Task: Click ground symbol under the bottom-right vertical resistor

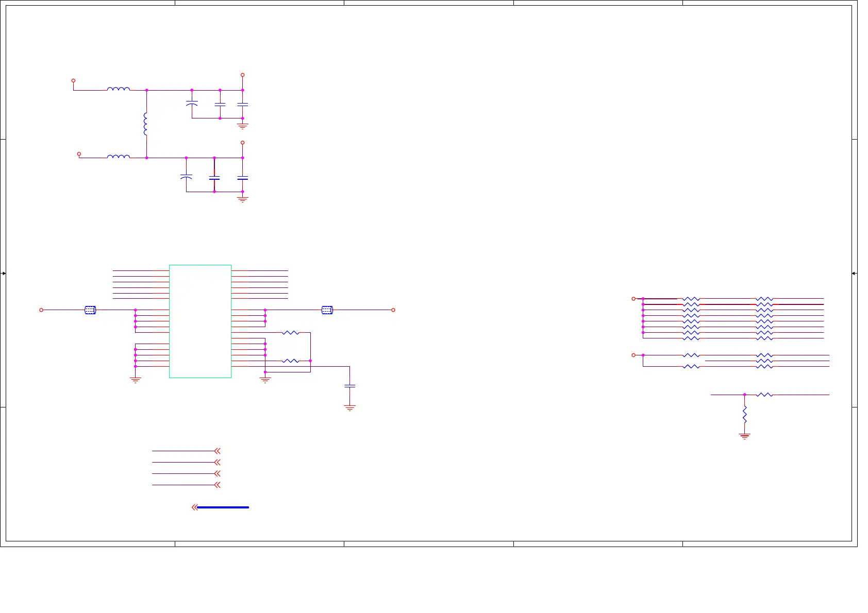Action: [x=744, y=436]
